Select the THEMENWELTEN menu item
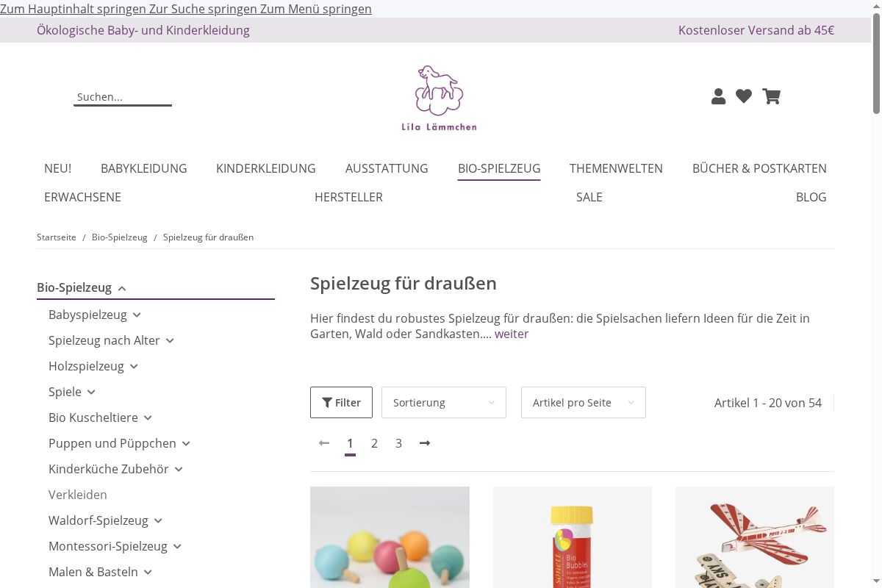The width and height of the screenshot is (882, 588). point(616,168)
